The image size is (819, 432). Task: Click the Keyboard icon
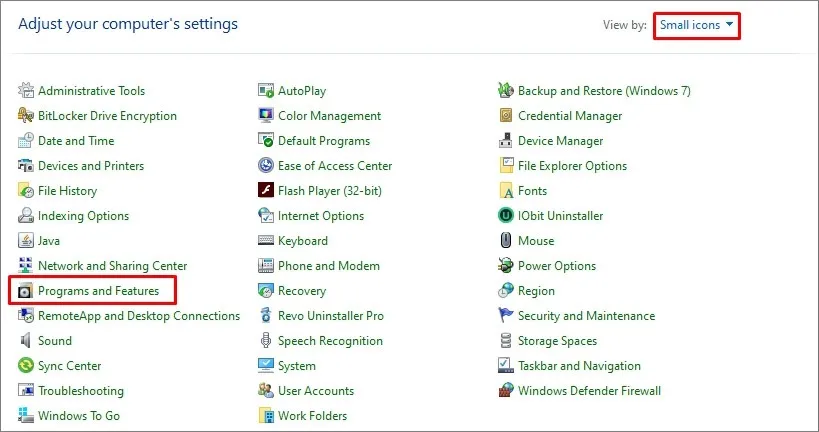(266, 241)
